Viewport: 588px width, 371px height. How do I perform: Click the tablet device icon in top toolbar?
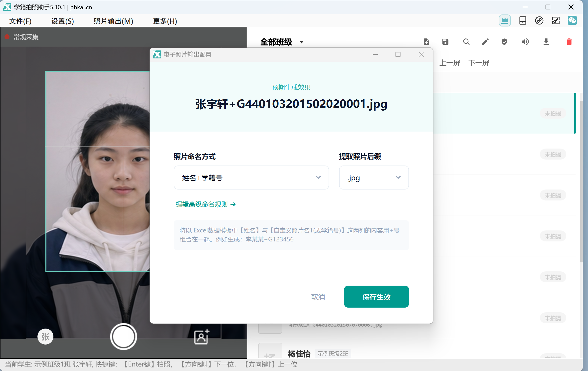coord(523,20)
